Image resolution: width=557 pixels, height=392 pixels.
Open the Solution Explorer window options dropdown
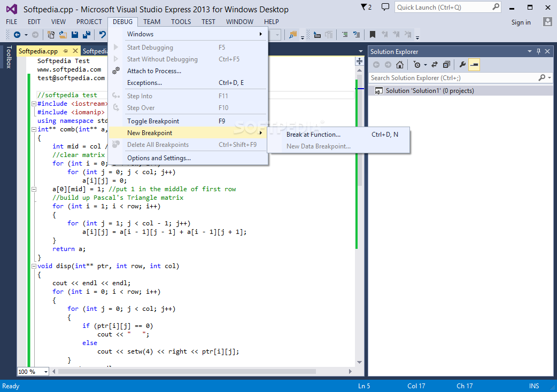(x=530, y=51)
